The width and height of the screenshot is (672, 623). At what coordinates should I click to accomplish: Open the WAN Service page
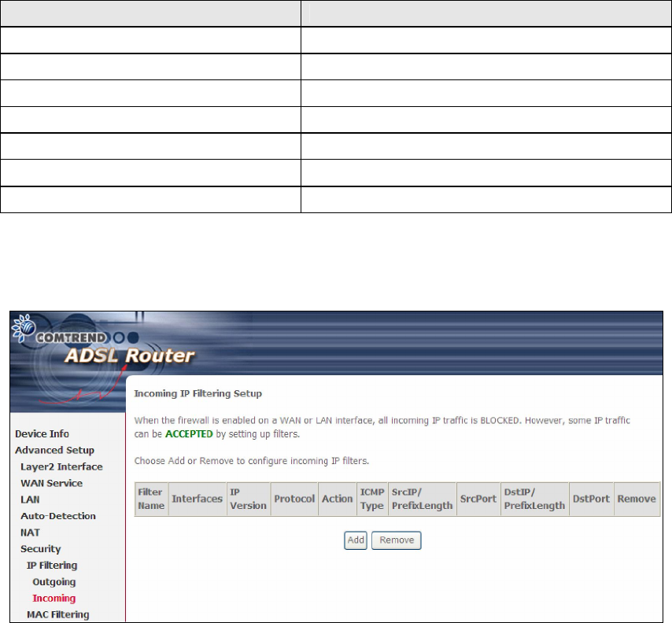(x=51, y=483)
